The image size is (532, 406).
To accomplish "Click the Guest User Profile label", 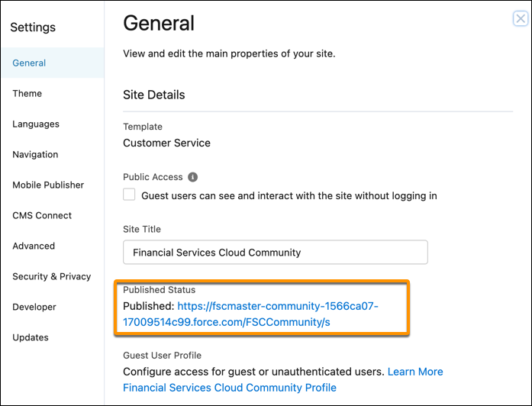I will click(162, 355).
